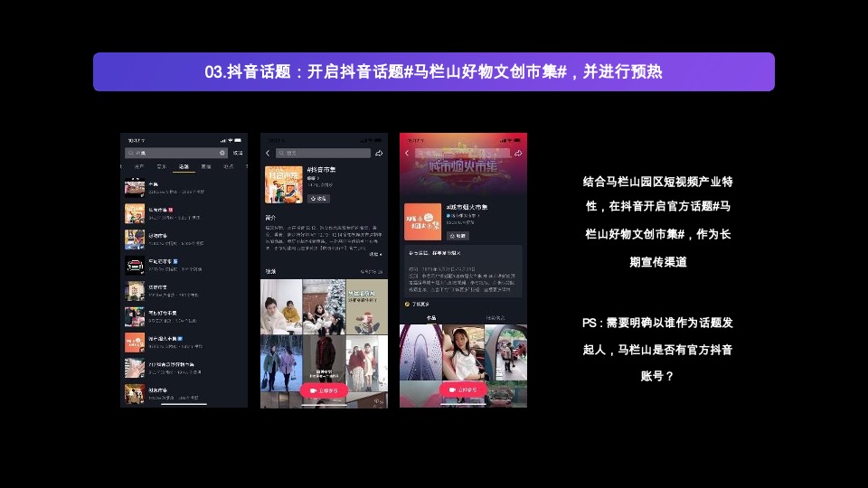Tap the 收藏 star button under 抖音市集

318,199
